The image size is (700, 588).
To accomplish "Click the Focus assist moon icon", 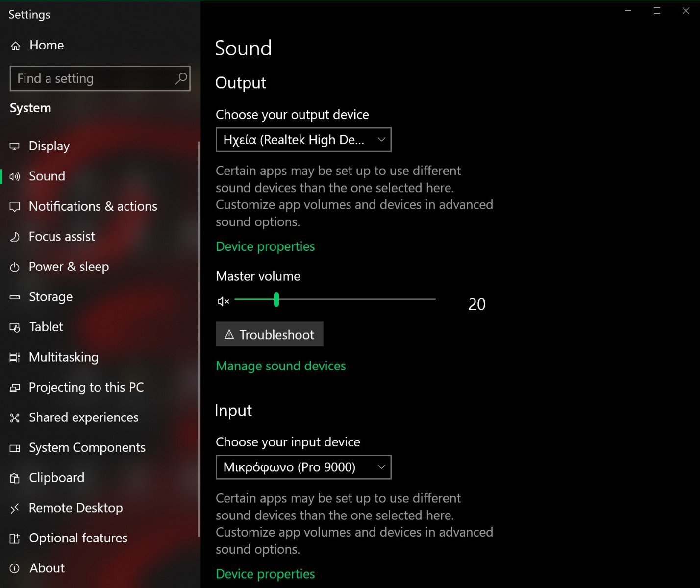I will click(15, 237).
